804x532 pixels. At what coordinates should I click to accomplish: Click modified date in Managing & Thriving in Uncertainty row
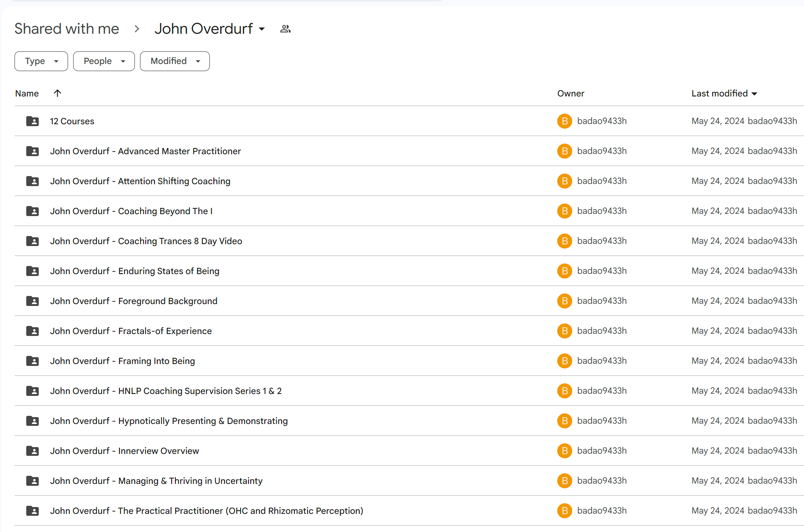coord(718,481)
